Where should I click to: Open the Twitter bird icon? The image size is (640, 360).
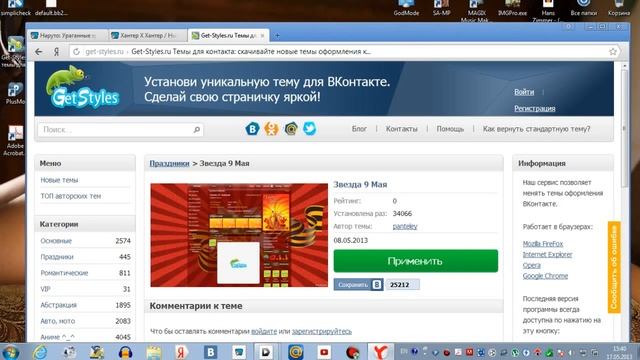[x=309, y=129]
